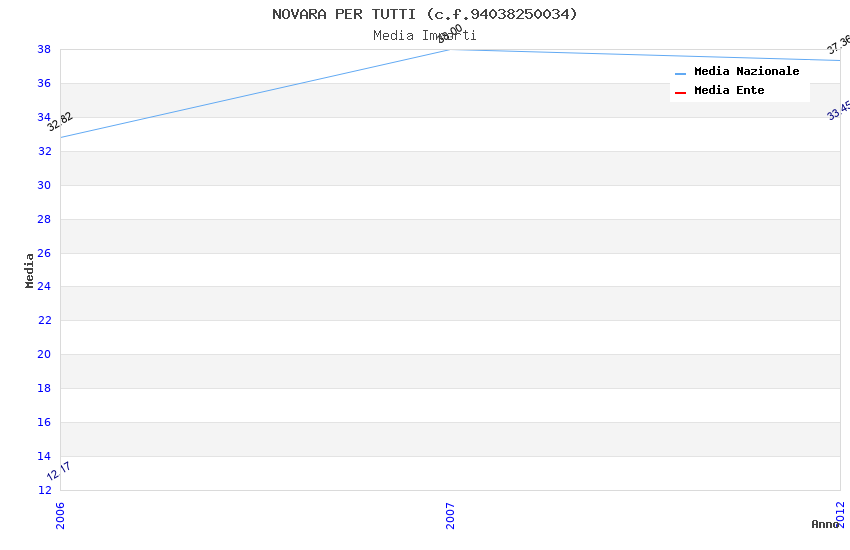Click the 33.45 data point label
Viewport: 850px width, 550px height.
coord(839,111)
